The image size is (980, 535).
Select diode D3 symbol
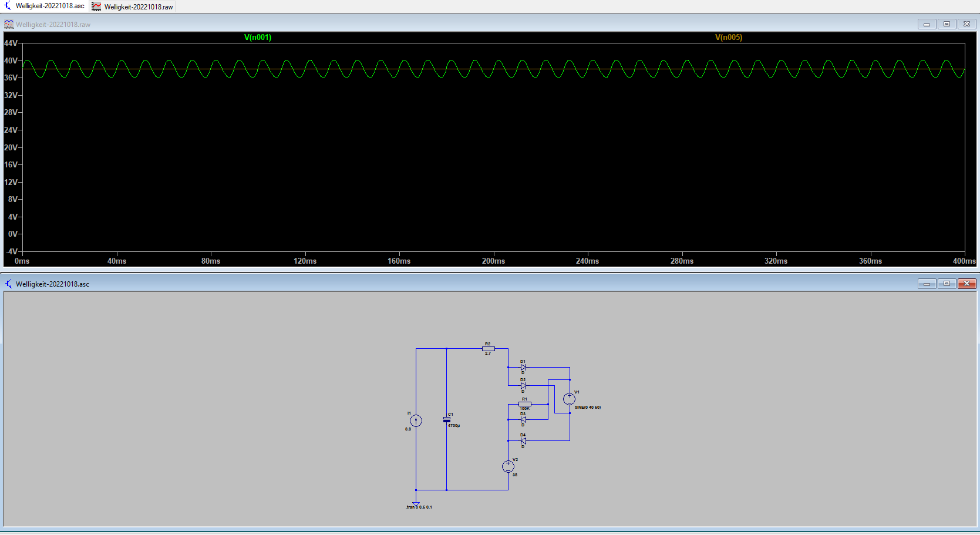click(x=523, y=419)
